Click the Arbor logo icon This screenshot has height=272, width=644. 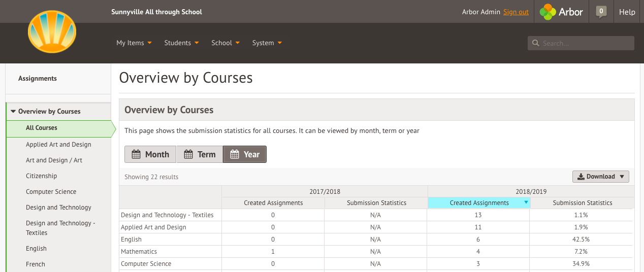[x=548, y=12]
